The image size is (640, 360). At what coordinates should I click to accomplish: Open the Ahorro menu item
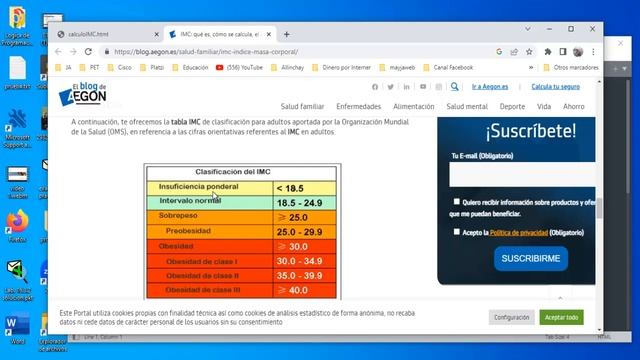click(573, 107)
